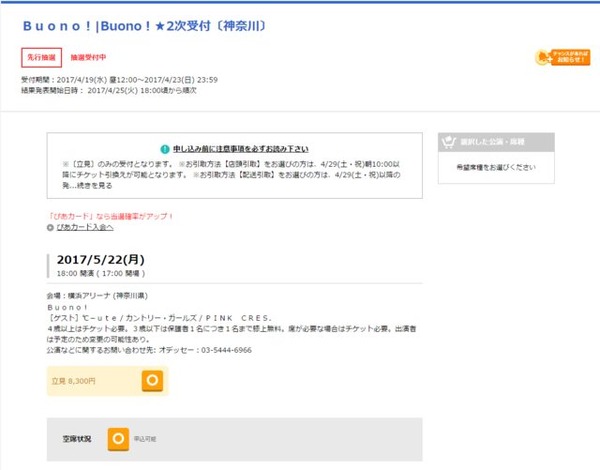The width and height of the screenshot is (600, 470).
Task: Click the date heading 2017/5/22(月)
Action: (101, 259)
